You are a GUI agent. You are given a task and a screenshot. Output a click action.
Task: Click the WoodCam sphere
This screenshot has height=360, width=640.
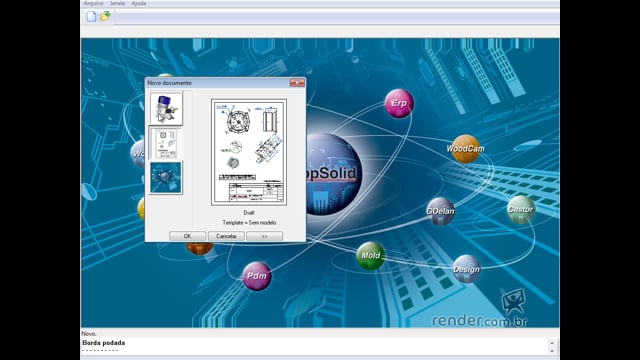pyautogui.click(x=465, y=149)
